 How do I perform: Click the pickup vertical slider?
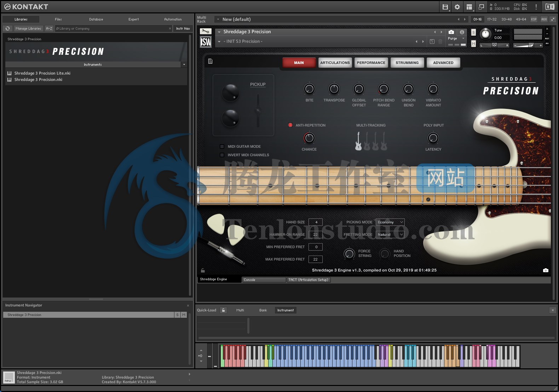(x=258, y=111)
